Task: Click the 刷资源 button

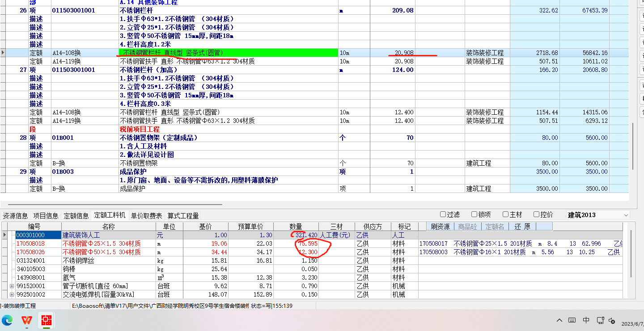Action: [x=440, y=226]
